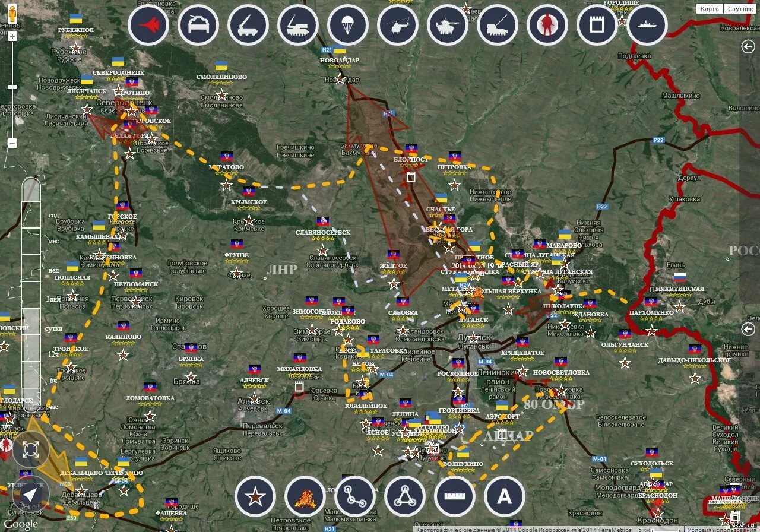760x532 pixels.
Task: Pick the self-propelled artillery icon
Action: [498, 25]
